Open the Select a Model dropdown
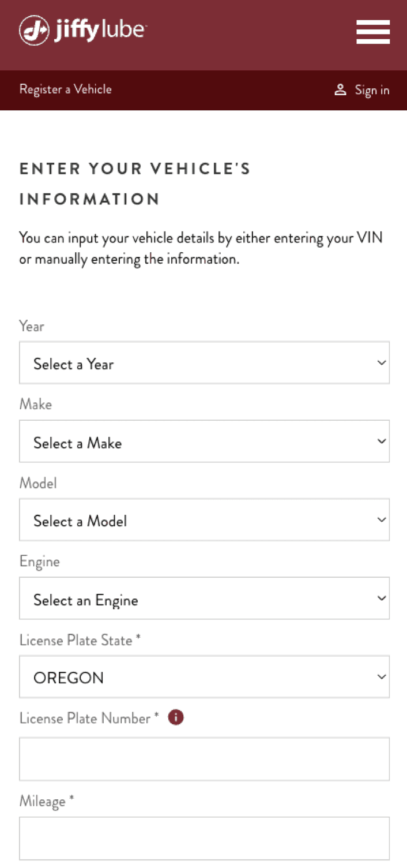 (x=204, y=520)
